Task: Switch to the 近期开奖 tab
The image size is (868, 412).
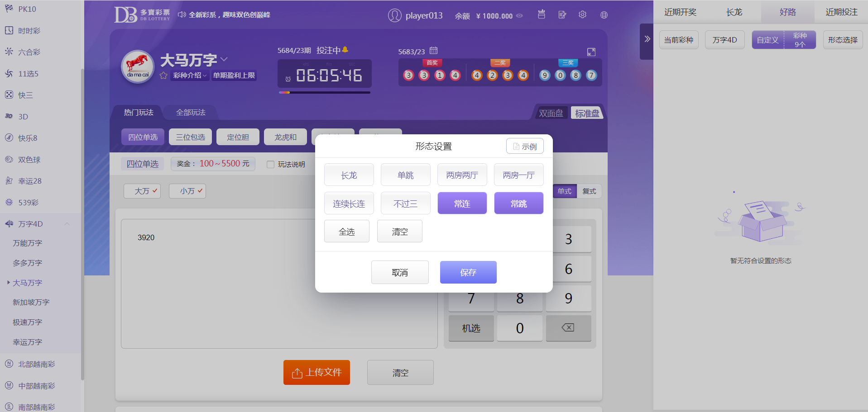Action: (x=680, y=12)
